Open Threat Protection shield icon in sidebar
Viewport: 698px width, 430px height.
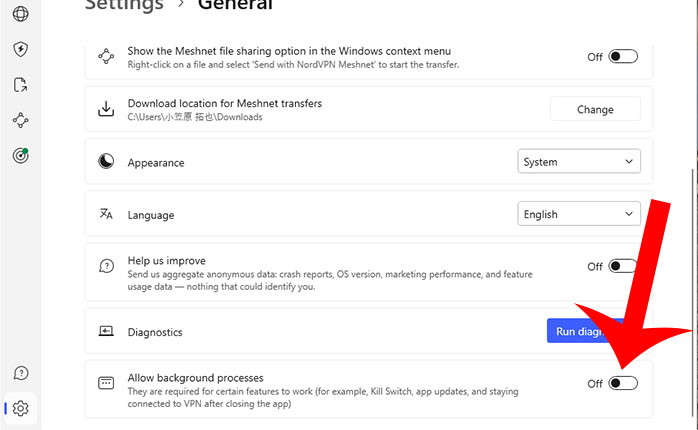pos(21,49)
